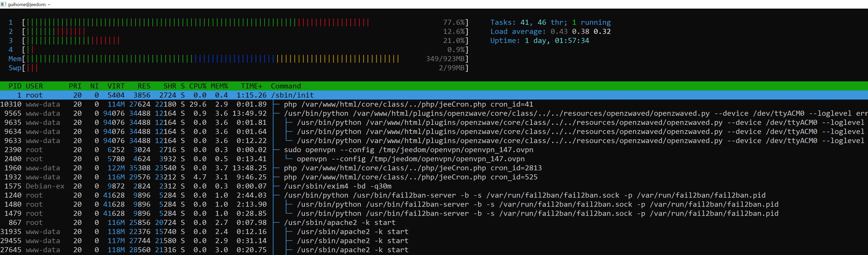Click the 2/99MB swap value
The width and height of the screenshot is (868, 255).
pyautogui.click(x=451, y=68)
